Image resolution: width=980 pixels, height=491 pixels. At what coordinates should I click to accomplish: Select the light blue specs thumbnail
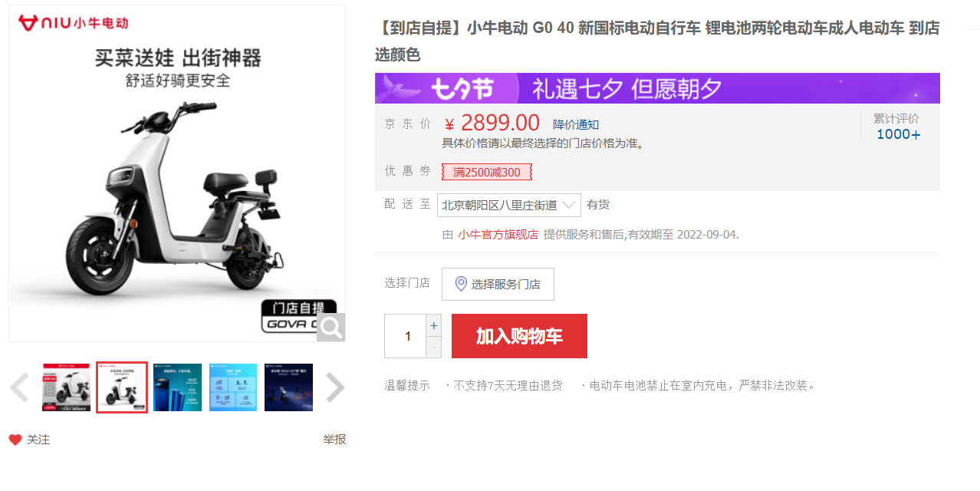click(233, 387)
